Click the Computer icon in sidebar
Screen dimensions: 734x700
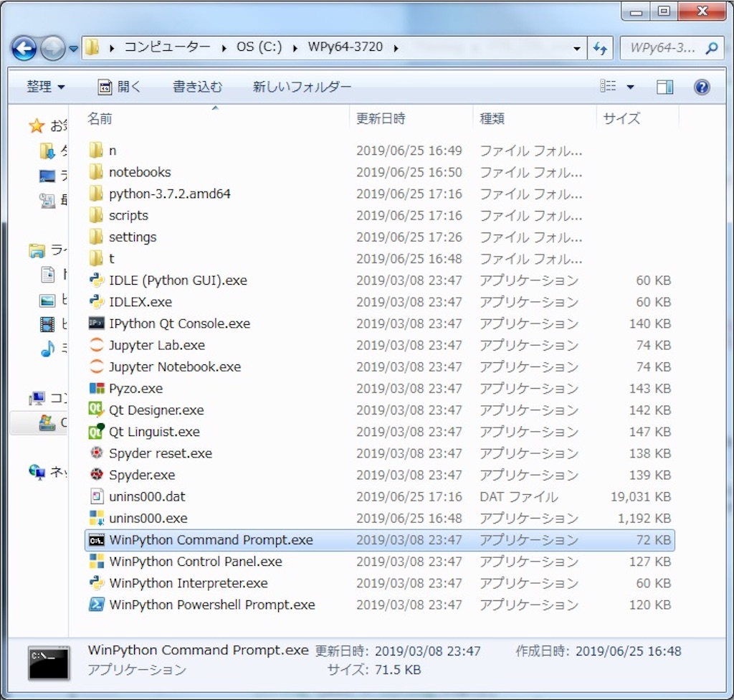point(37,398)
